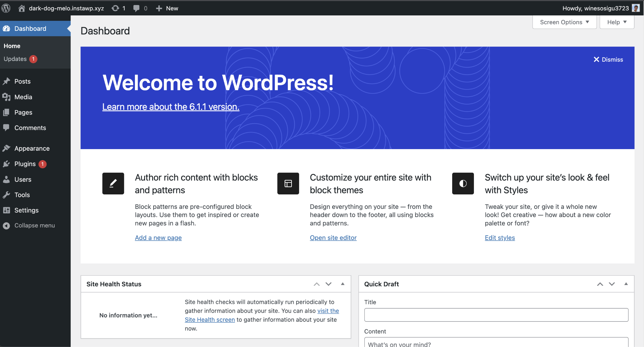
Task: Open comments via the speech bubble icon
Action: click(136, 8)
